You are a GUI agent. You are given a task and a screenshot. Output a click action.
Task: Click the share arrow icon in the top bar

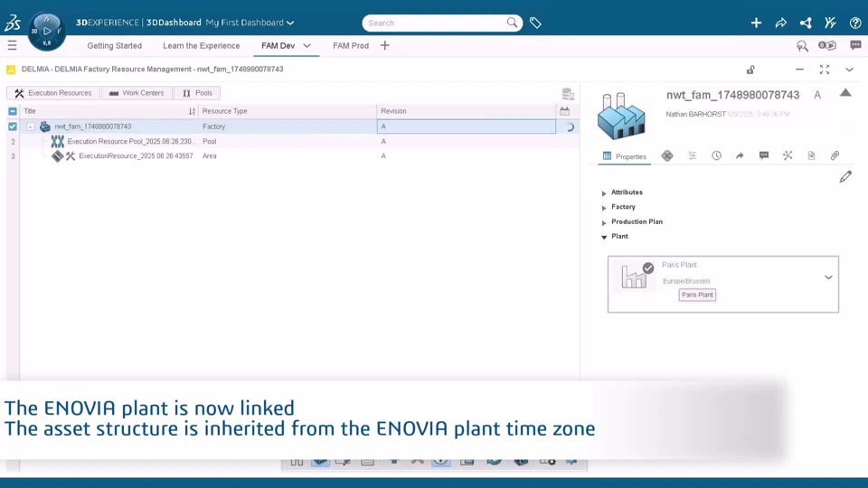pos(781,23)
